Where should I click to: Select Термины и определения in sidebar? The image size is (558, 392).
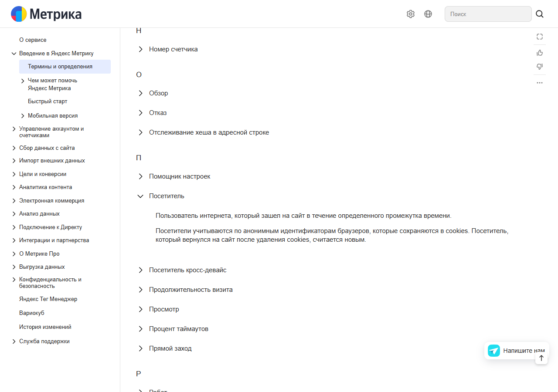coord(65,67)
